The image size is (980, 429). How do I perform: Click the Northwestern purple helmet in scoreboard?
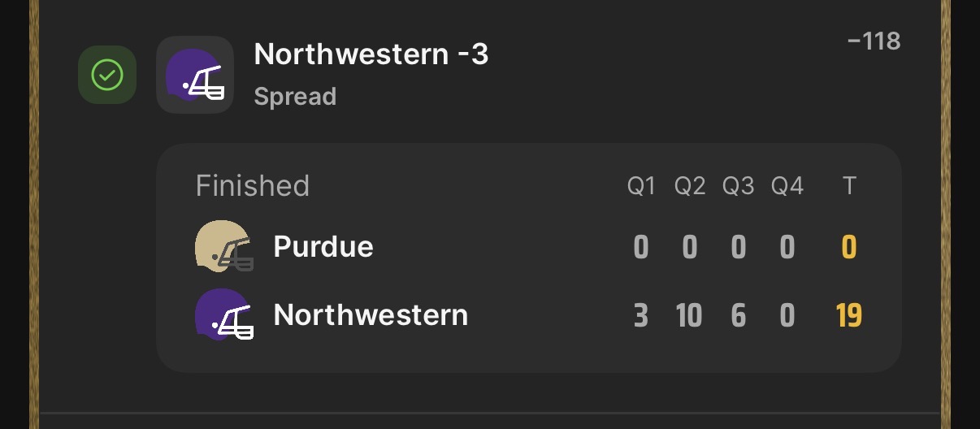[x=223, y=315]
